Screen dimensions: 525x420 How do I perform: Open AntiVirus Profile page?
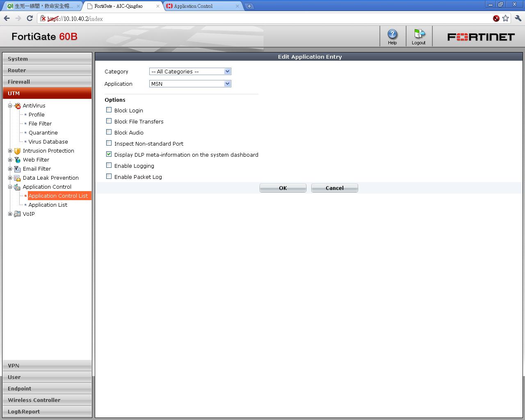click(37, 115)
